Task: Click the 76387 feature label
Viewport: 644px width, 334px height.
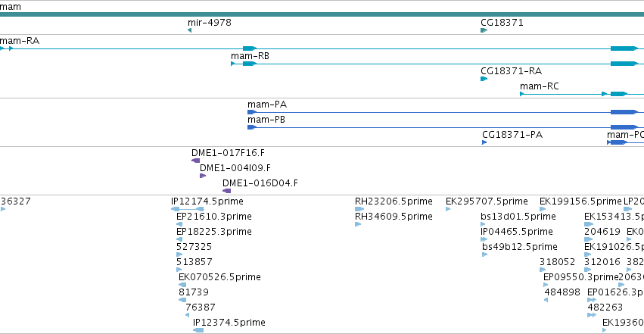Action: coord(200,307)
